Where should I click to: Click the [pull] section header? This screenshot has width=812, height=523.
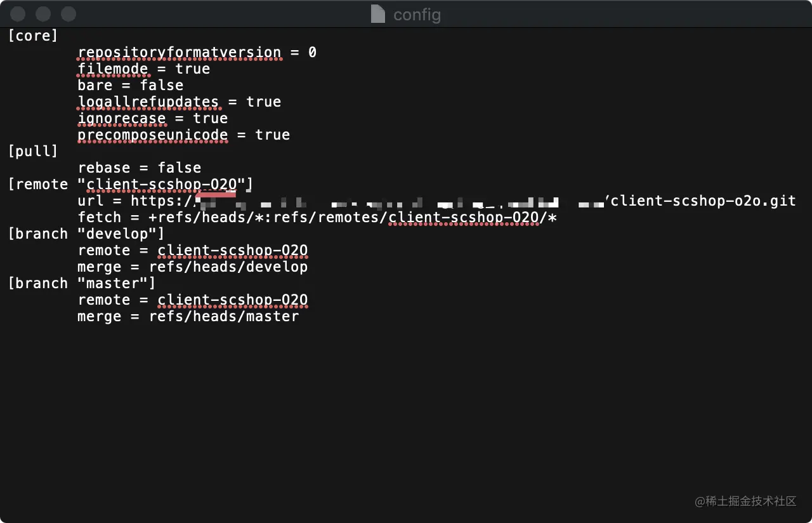coord(33,151)
